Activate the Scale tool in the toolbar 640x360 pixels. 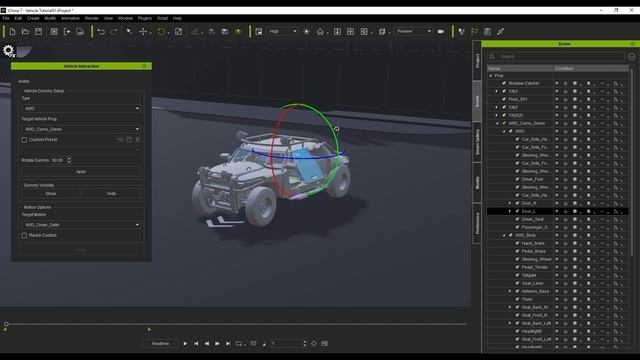(x=178, y=31)
